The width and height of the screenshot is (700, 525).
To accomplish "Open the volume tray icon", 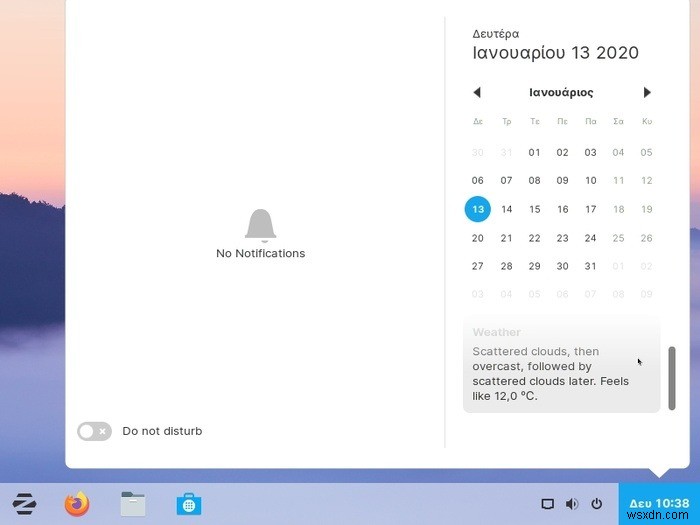I will [572, 504].
